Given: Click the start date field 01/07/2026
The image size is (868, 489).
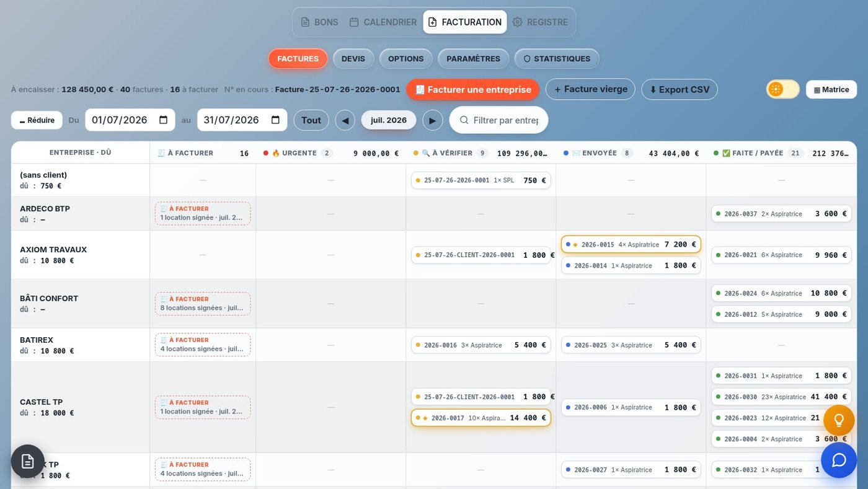Looking at the screenshot, I should [x=130, y=120].
